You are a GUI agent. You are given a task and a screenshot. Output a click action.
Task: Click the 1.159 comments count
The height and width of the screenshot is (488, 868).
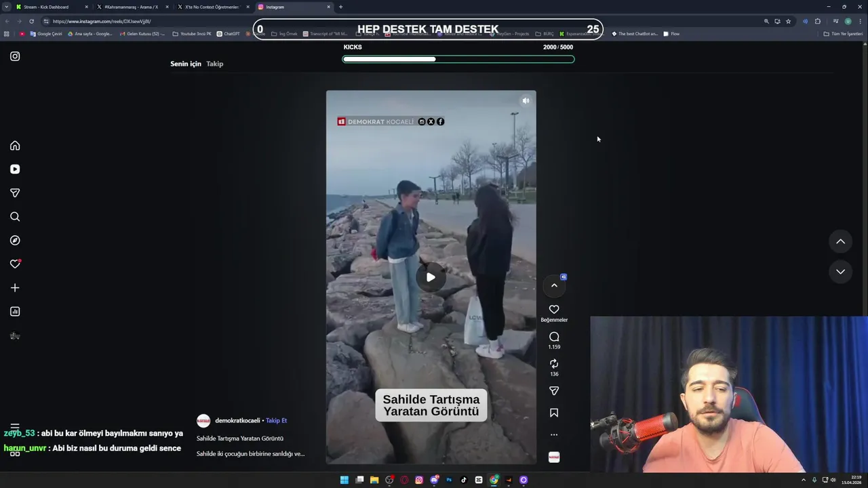click(554, 347)
